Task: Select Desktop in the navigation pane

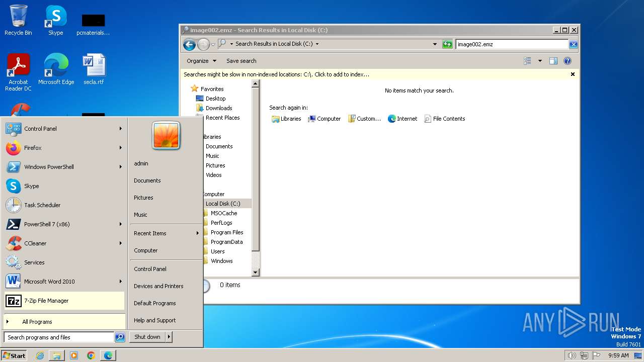Action: [x=215, y=99]
